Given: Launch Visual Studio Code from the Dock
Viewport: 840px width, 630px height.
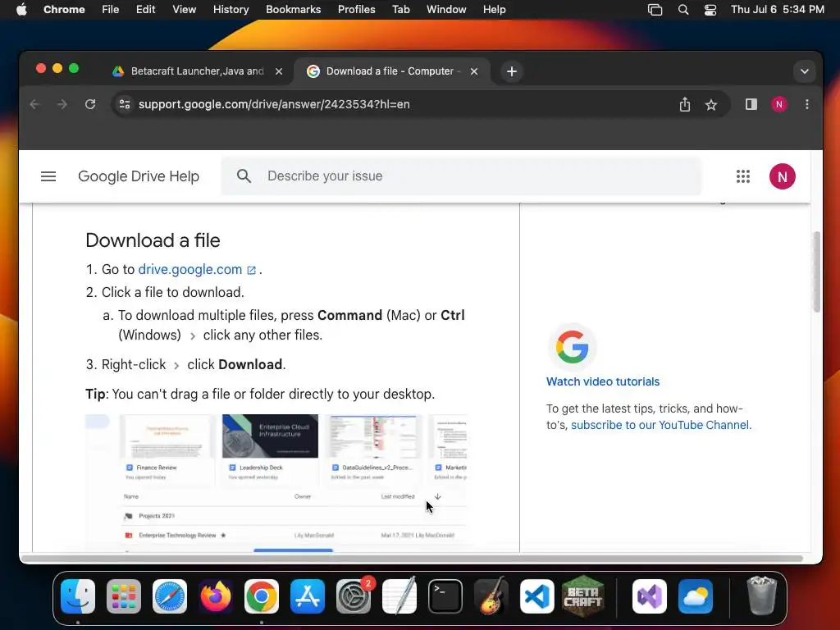Looking at the screenshot, I should pyautogui.click(x=537, y=596).
